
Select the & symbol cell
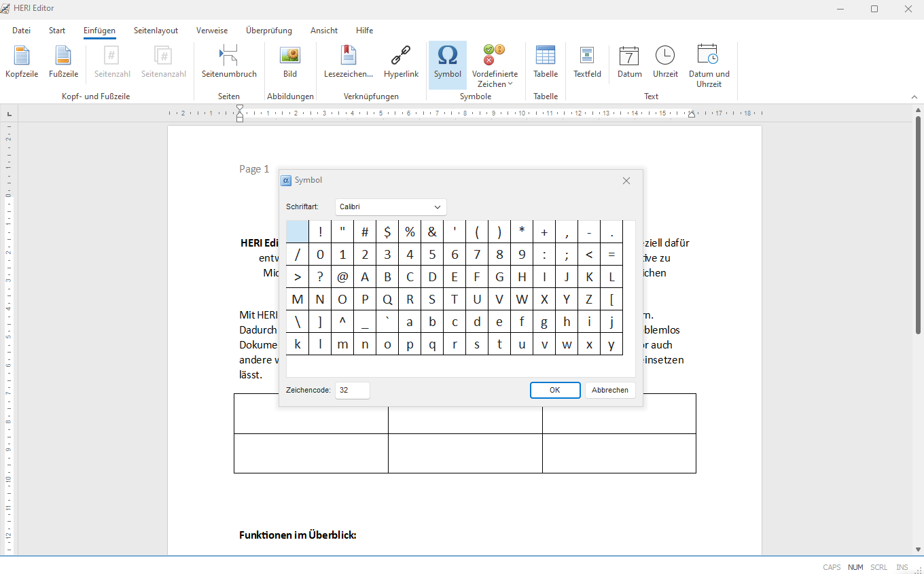coord(432,232)
